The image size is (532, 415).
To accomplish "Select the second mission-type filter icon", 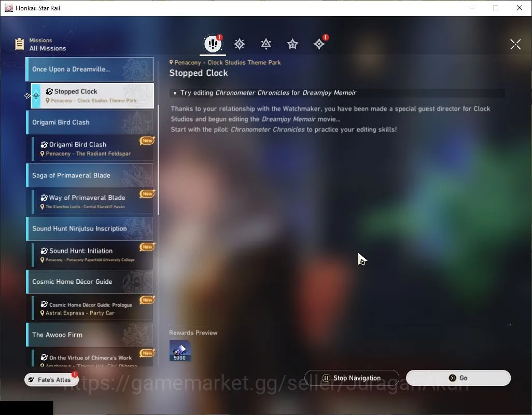I will coord(240,44).
